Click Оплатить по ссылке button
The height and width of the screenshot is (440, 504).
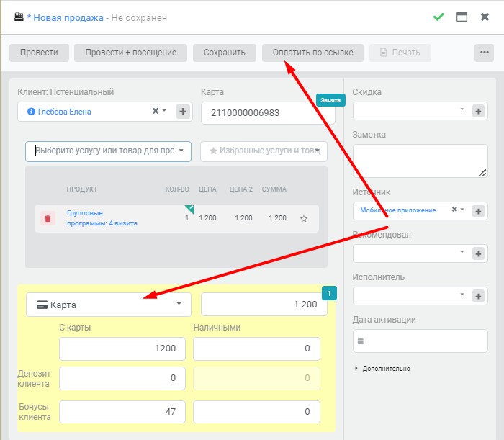point(312,53)
